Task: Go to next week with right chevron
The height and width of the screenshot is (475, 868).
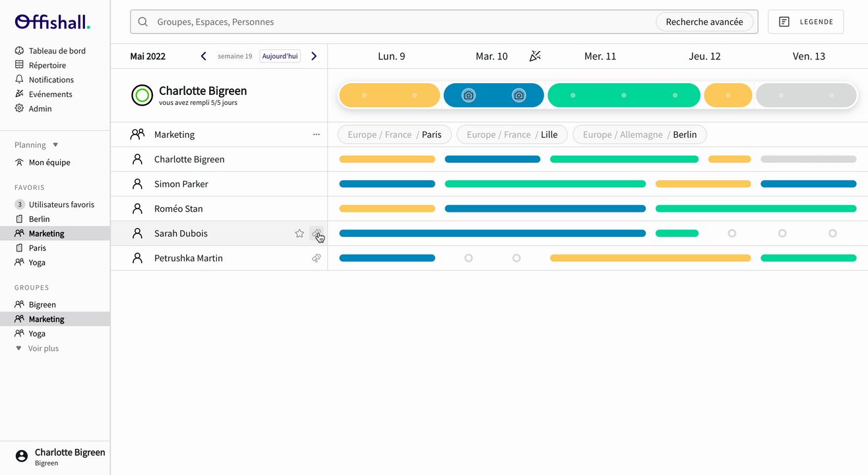Action: (x=314, y=56)
